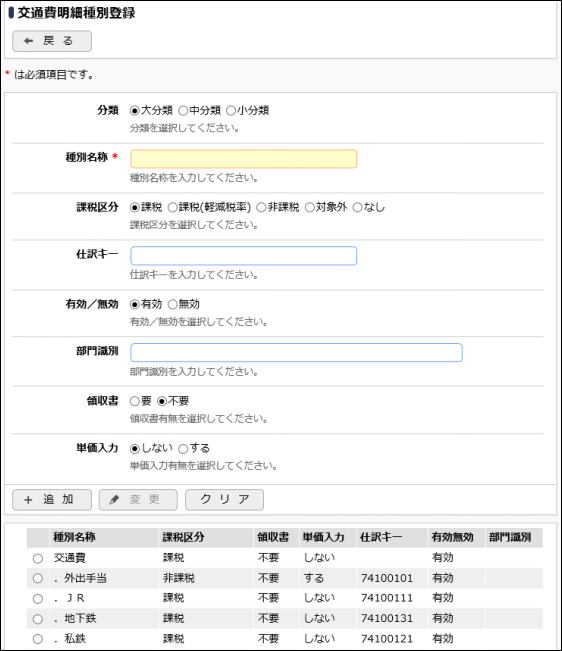
Task: Click the クリア clear button
Action: pyautogui.click(x=224, y=499)
